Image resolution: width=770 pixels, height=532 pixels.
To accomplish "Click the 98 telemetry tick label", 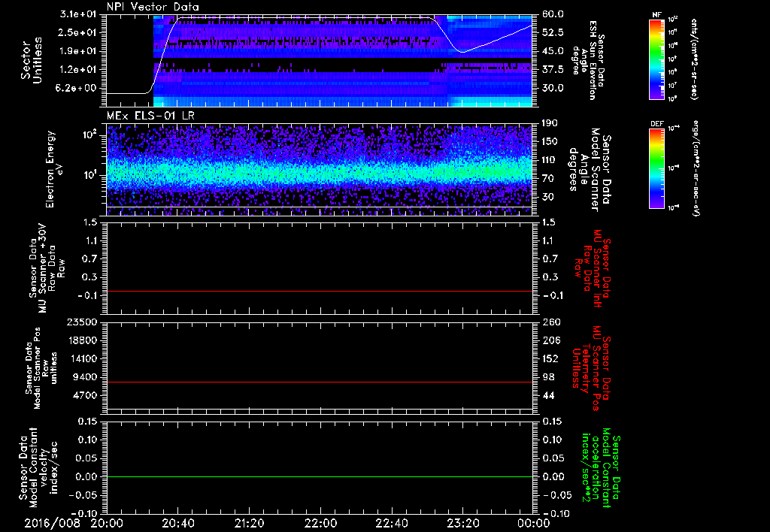I will [548, 377].
